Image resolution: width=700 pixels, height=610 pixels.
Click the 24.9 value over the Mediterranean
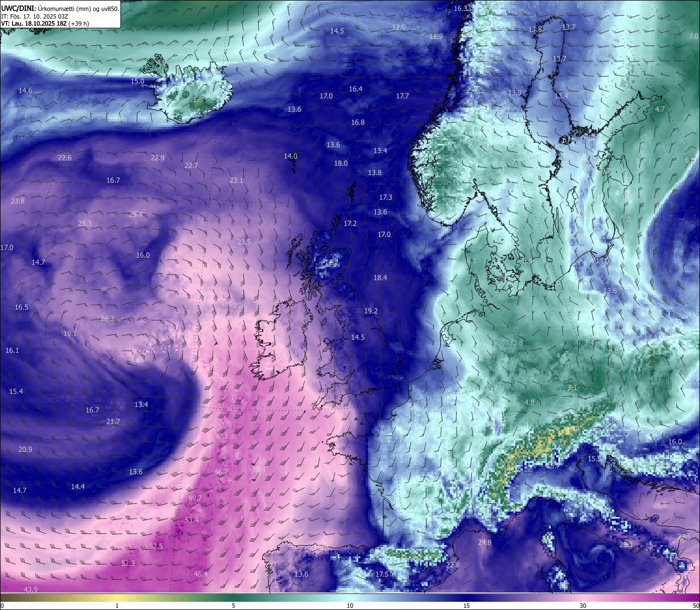485,542
